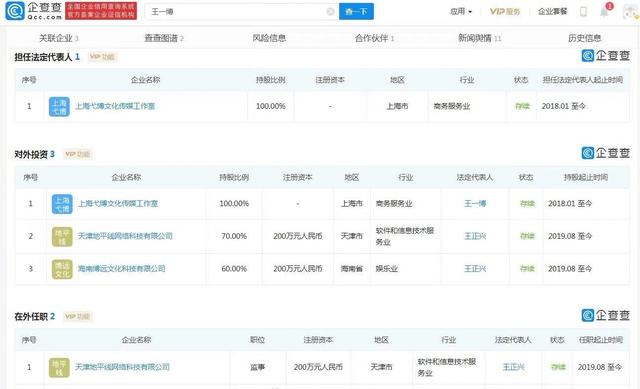
Task: Click 200万元人民币 in the 海南博远 row
Action: (298, 269)
